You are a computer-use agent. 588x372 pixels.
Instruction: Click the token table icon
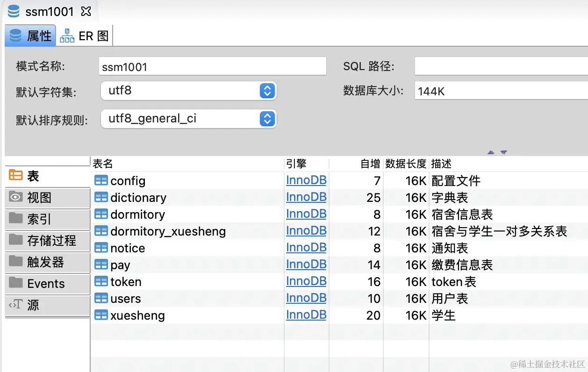[x=101, y=282]
